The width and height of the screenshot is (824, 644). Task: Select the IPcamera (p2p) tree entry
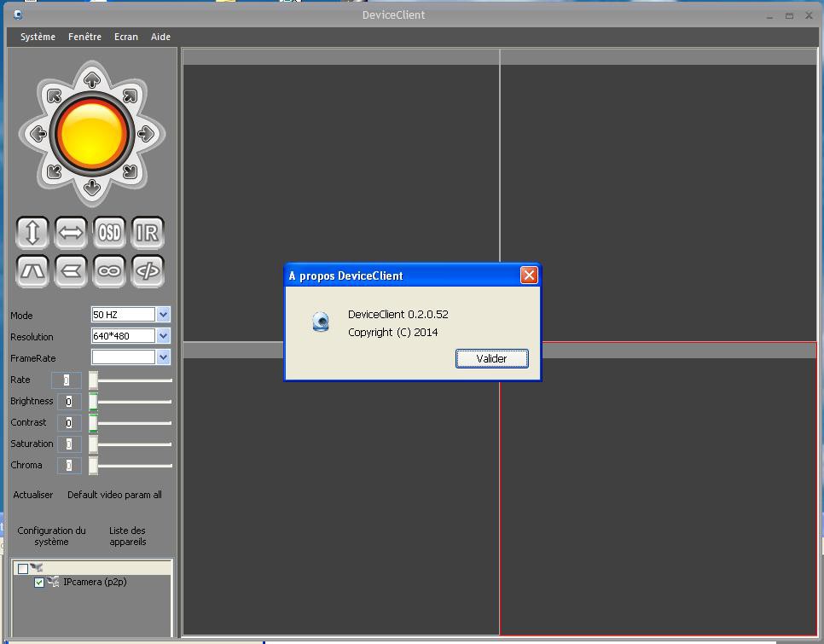[95, 582]
